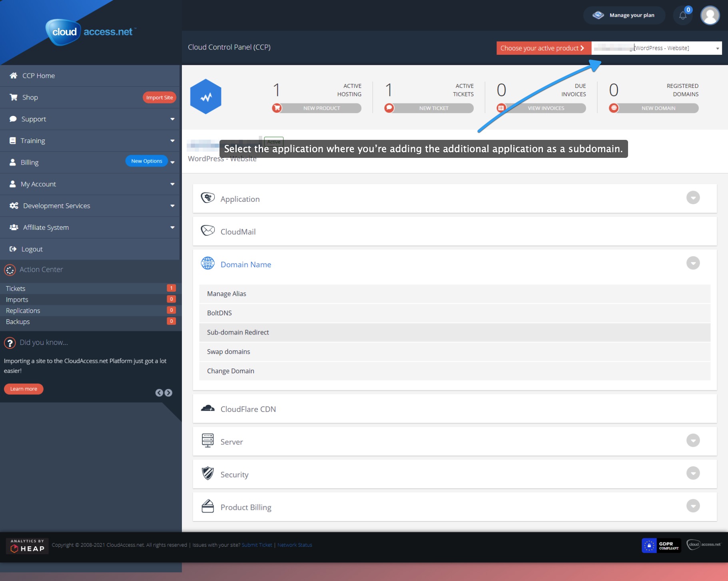
Task: Click the Manage your plan layers icon
Action: [598, 15]
